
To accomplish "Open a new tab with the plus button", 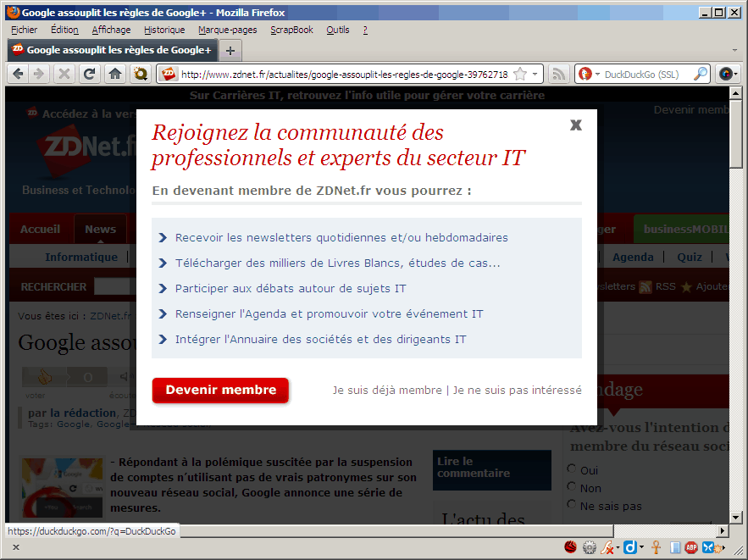I will (x=230, y=51).
